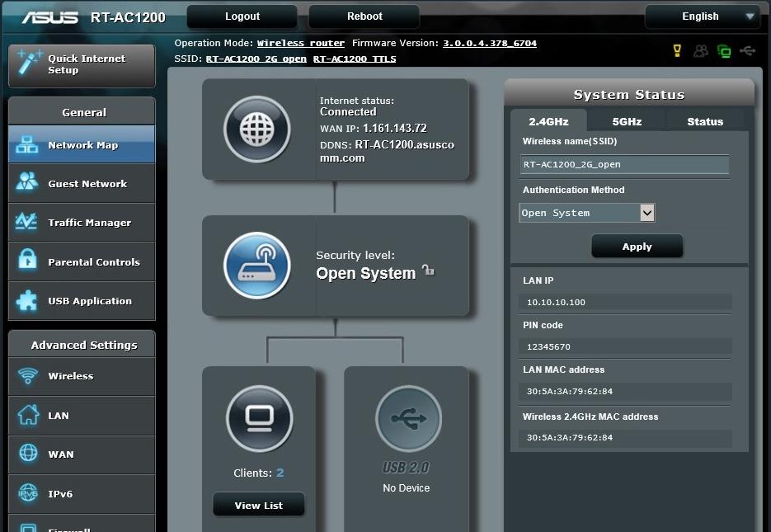Select Network Map in the sidebar

(82, 144)
